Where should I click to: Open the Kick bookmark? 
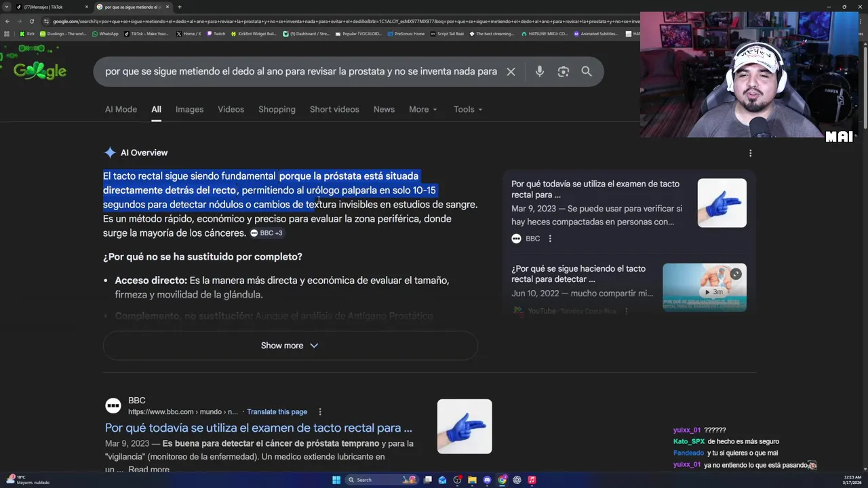(26, 33)
